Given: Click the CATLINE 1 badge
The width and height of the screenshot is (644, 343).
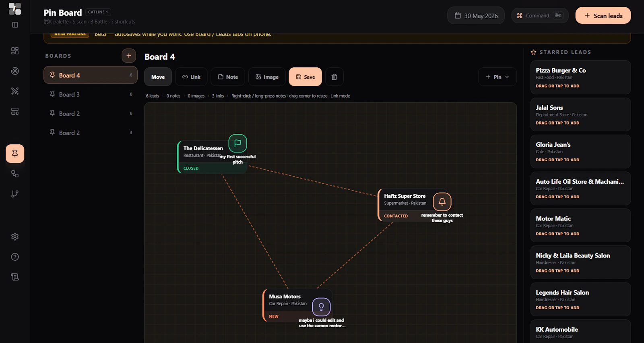Looking at the screenshot, I should [x=98, y=12].
